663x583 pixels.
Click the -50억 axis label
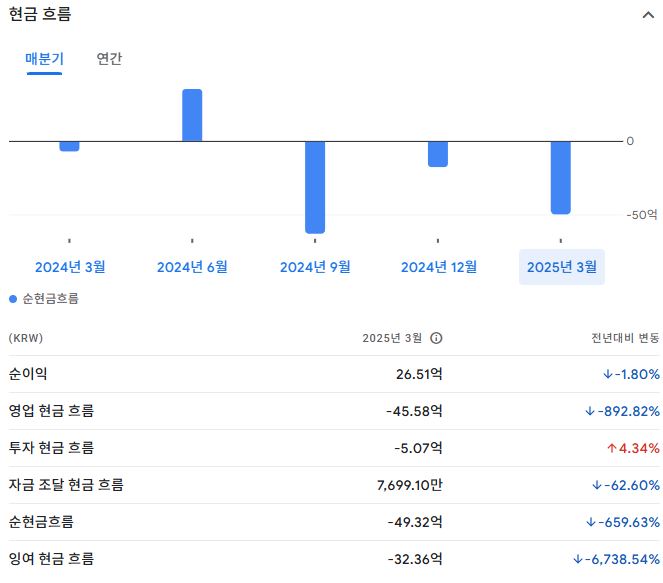642,215
